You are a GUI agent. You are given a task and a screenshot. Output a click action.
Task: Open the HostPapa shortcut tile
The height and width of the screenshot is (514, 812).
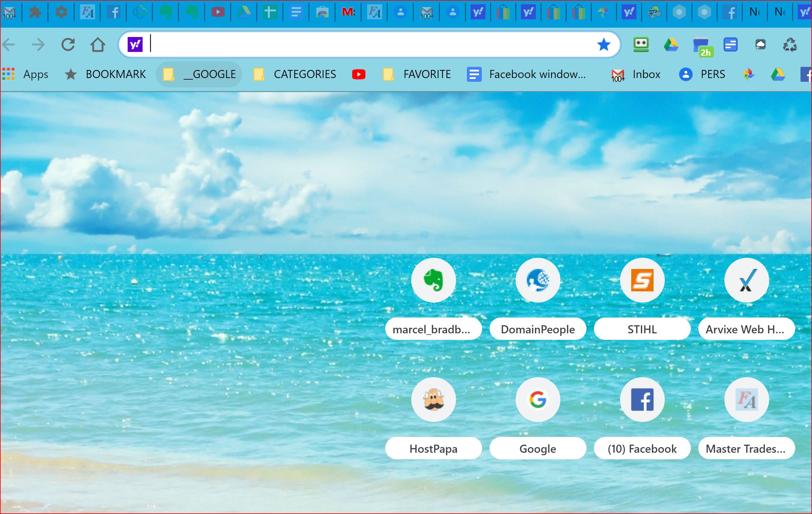tap(433, 400)
